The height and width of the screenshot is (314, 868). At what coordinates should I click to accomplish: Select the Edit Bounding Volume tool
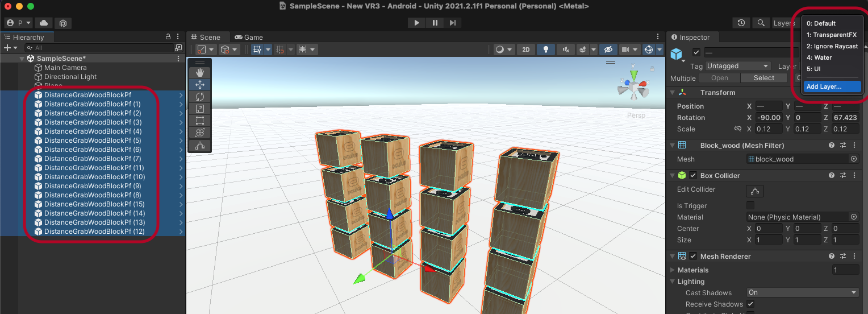(200, 146)
